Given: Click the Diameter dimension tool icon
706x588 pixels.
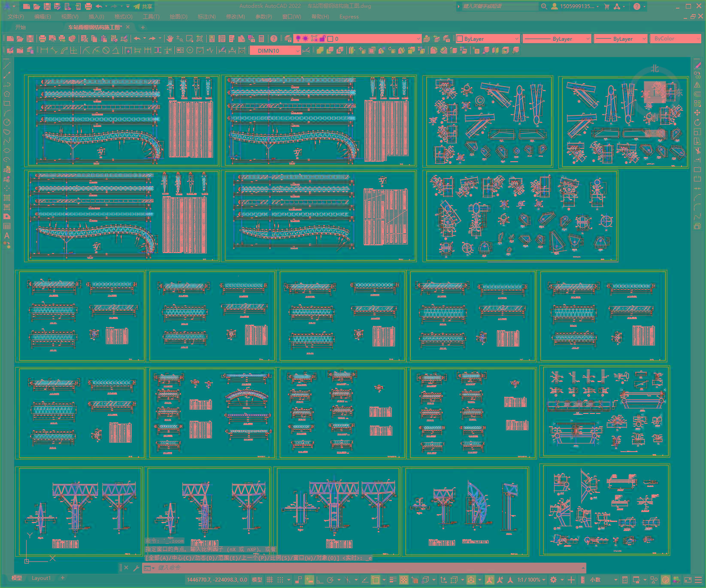Looking at the screenshot, I should click(x=106, y=50).
